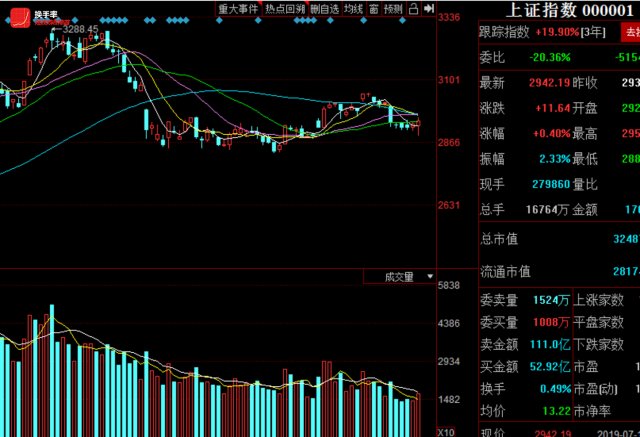Open the 预测 forecast button
The width and height of the screenshot is (640, 437).
point(393,9)
